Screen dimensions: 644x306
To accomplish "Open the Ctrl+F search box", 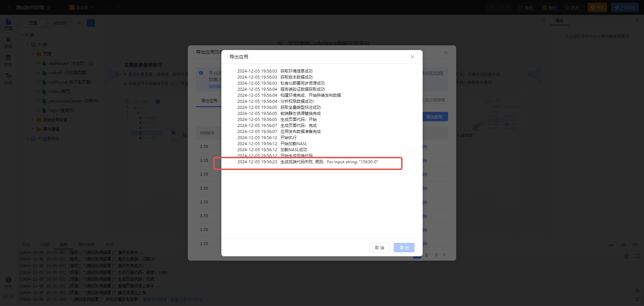I will (499, 7).
